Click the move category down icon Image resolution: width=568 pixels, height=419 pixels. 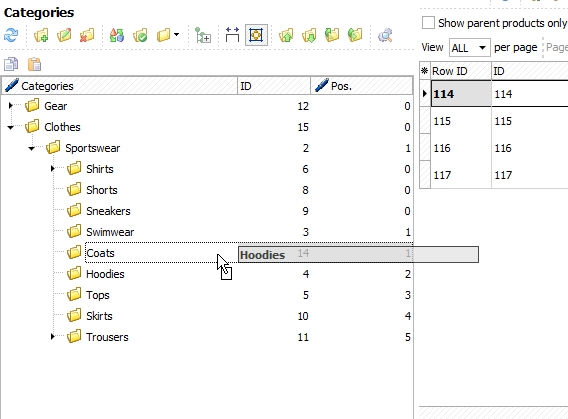click(309, 35)
